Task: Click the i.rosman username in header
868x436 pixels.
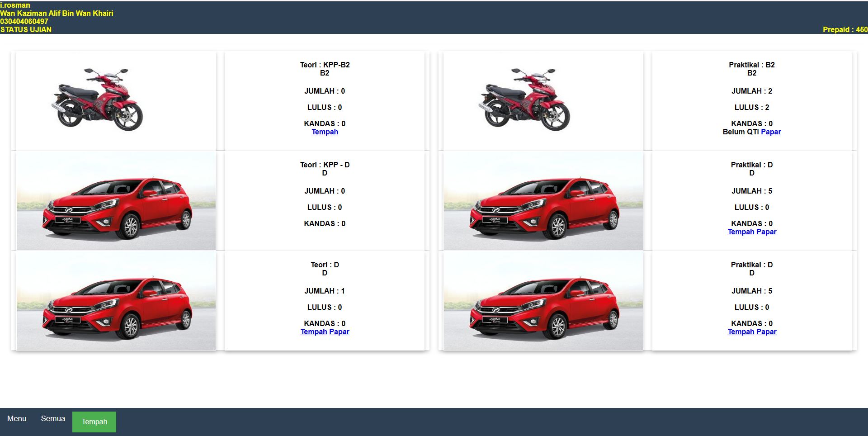Action: pos(15,5)
